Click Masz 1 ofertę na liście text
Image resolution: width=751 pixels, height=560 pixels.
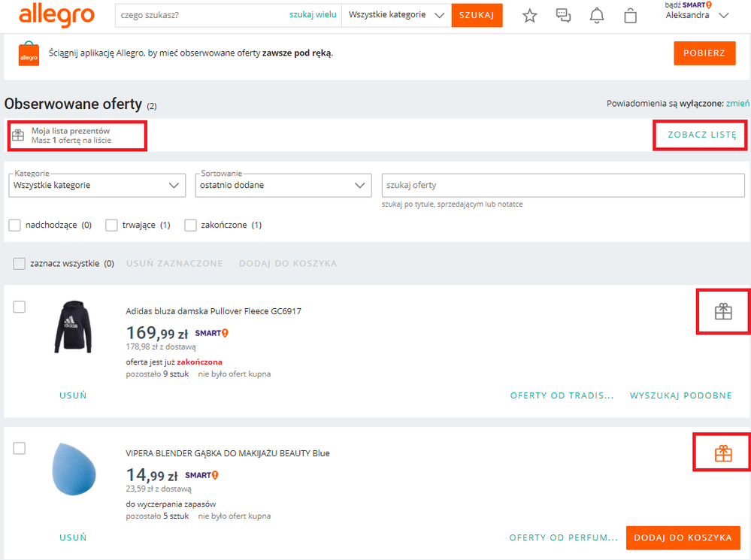(71, 141)
